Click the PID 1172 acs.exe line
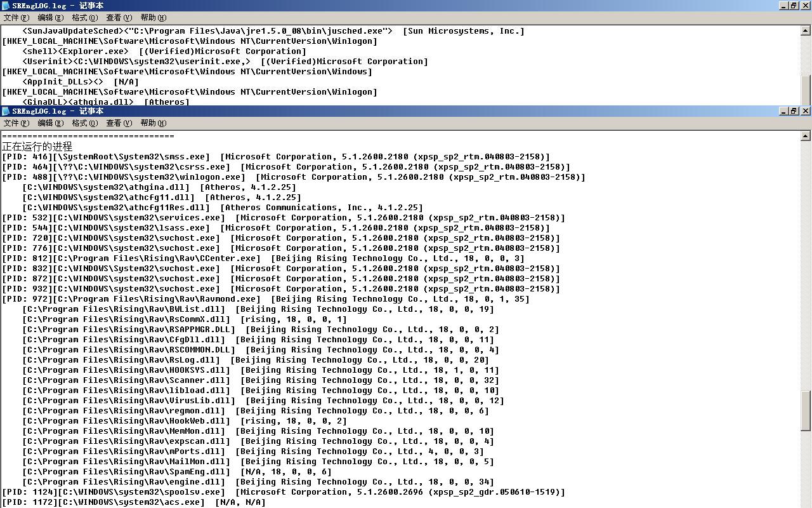 click(x=134, y=502)
